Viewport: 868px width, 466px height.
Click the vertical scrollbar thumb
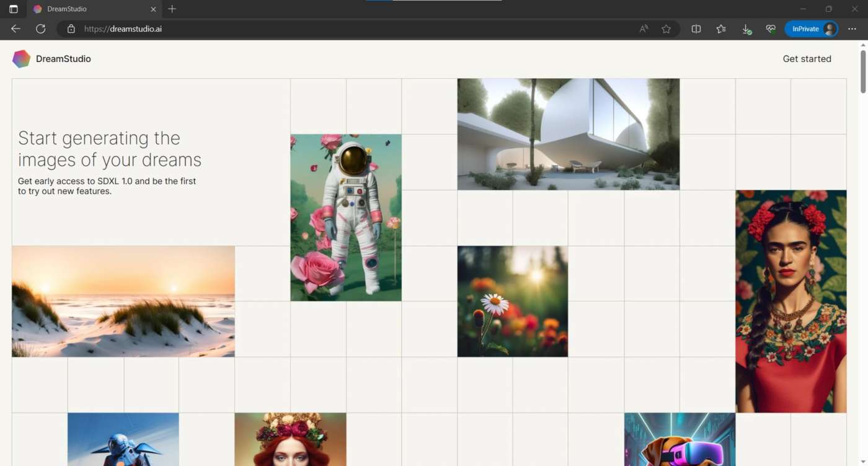(x=863, y=71)
